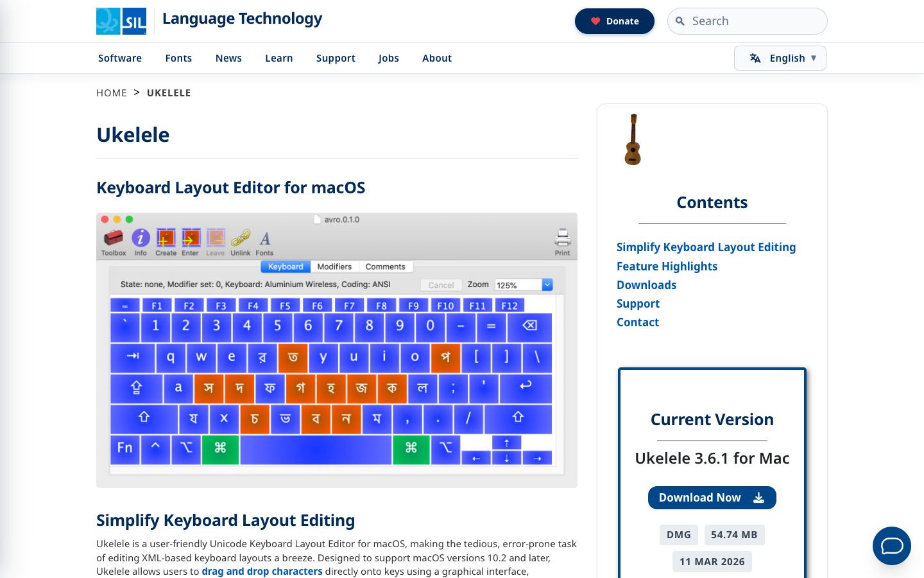
Task: Go to the News menu item
Action: (228, 58)
